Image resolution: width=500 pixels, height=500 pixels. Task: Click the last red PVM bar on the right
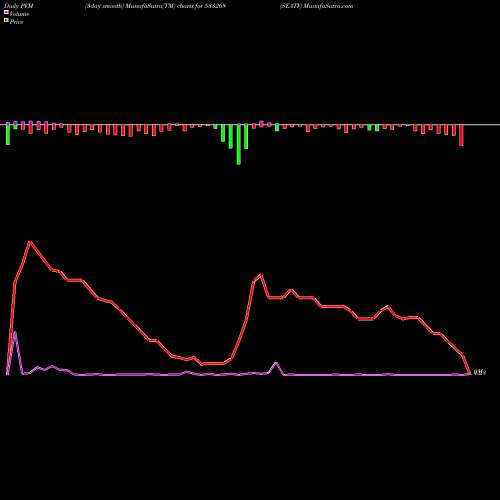[x=461, y=135]
